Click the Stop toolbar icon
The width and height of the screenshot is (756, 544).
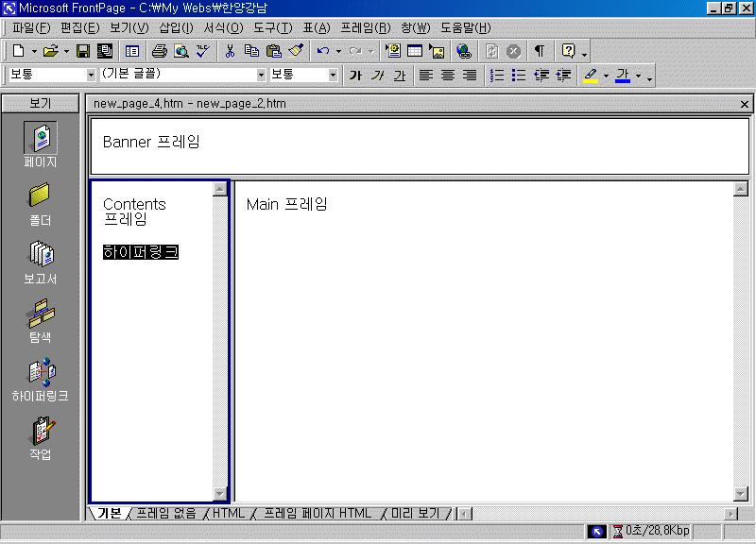click(x=513, y=51)
